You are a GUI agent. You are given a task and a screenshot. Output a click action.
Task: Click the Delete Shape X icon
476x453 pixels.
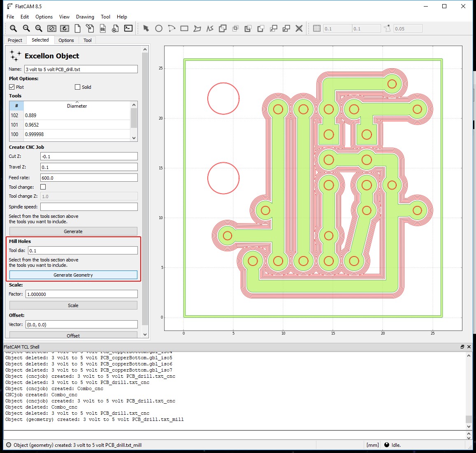(x=299, y=28)
